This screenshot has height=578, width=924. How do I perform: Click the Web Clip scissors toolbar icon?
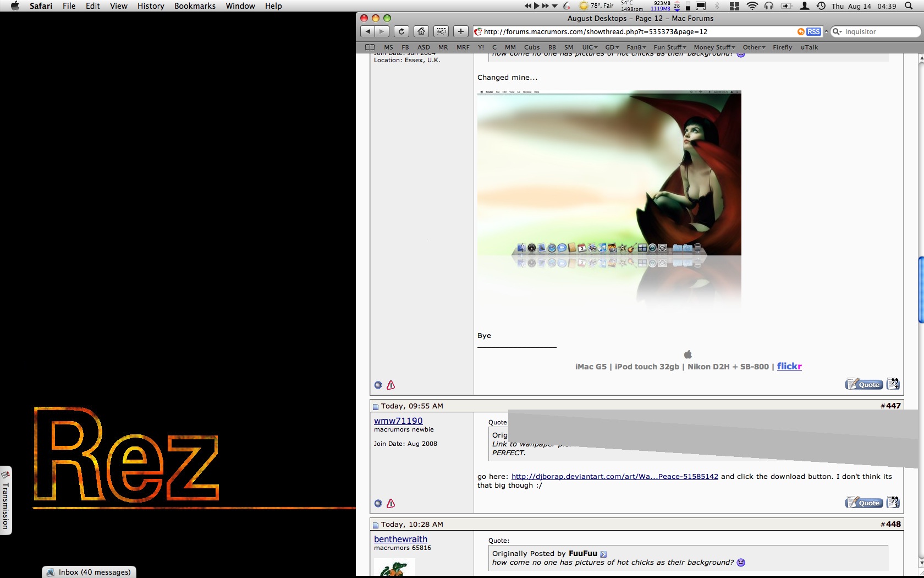(441, 31)
